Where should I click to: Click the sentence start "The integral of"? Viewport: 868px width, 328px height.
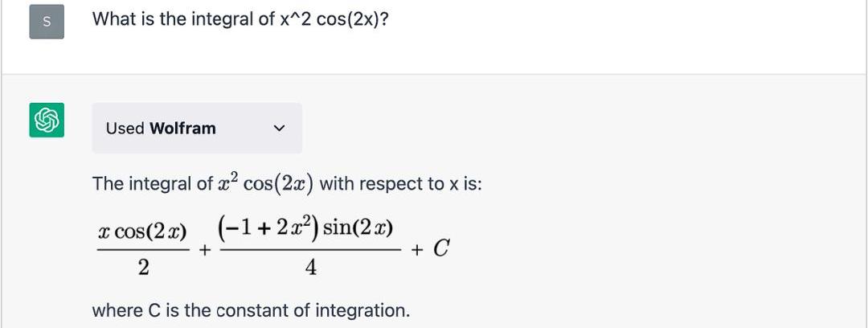151,184
